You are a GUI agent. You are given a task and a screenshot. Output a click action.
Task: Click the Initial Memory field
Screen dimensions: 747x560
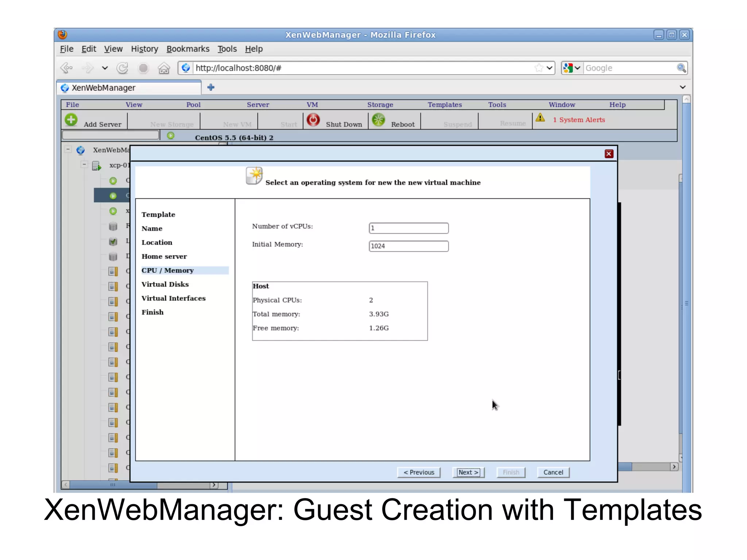[x=409, y=246]
